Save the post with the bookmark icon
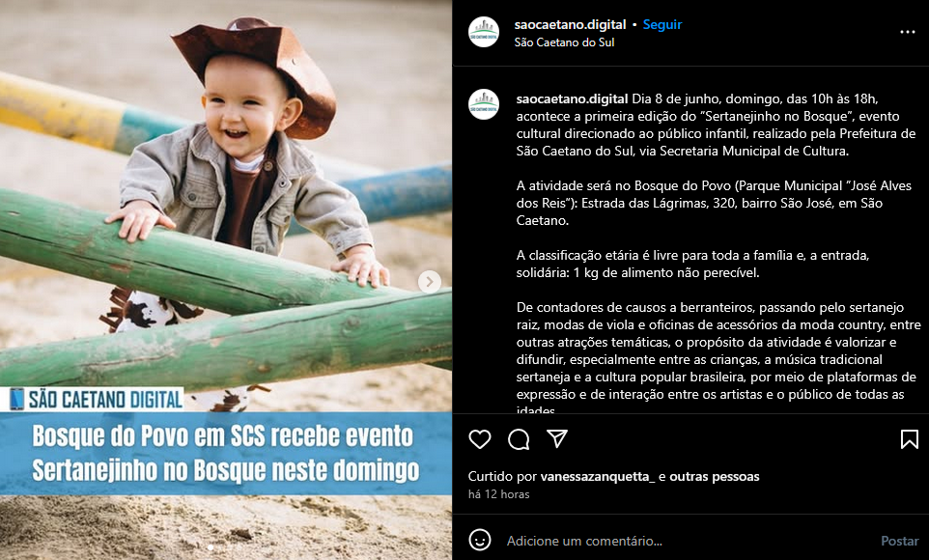The height and width of the screenshot is (560, 929). pos(910,439)
